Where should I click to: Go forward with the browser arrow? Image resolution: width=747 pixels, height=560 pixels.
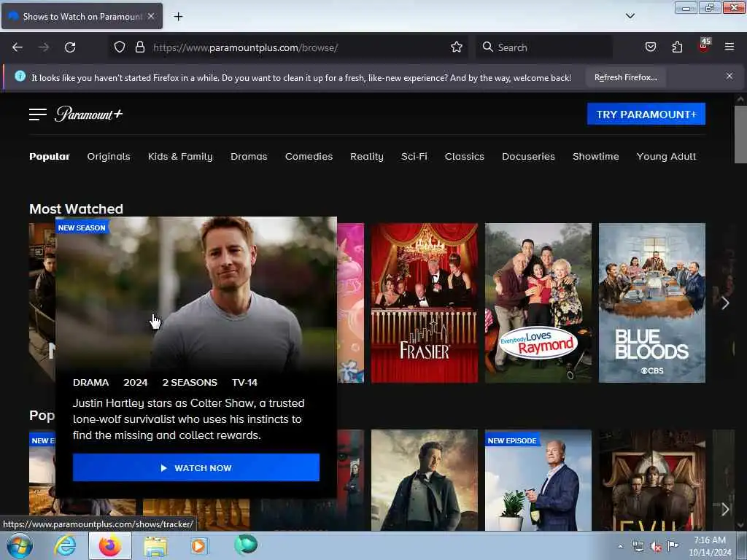pyautogui.click(x=44, y=47)
